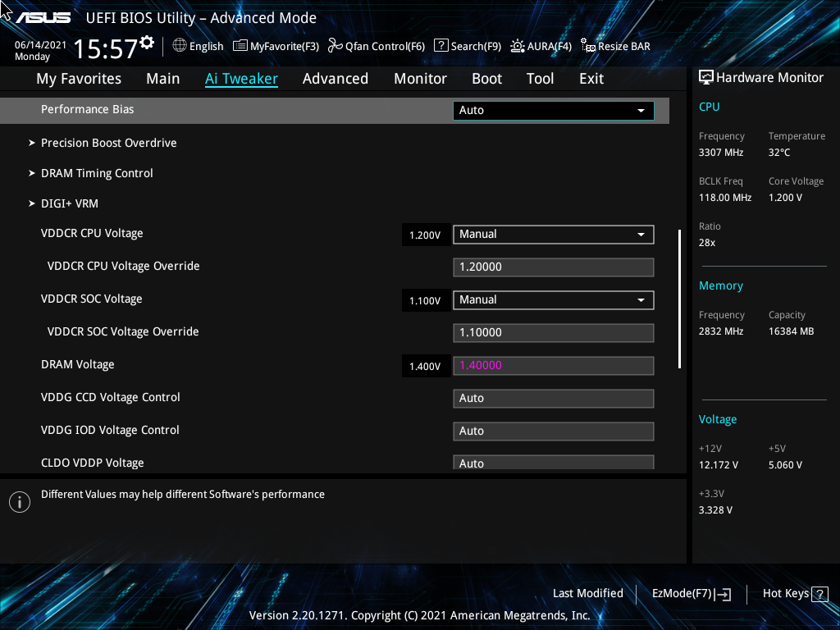Toggle Resize BAR icon
The image size is (840, 630).
[588, 46]
